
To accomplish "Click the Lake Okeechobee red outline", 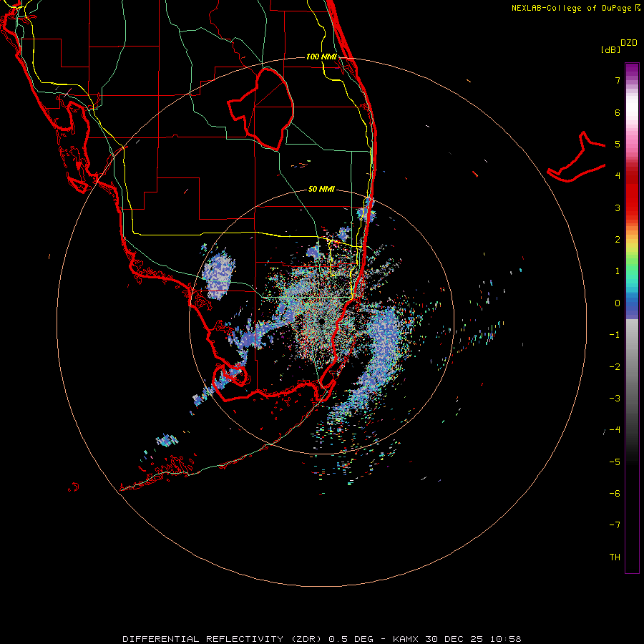I will [x=261, y=109].
